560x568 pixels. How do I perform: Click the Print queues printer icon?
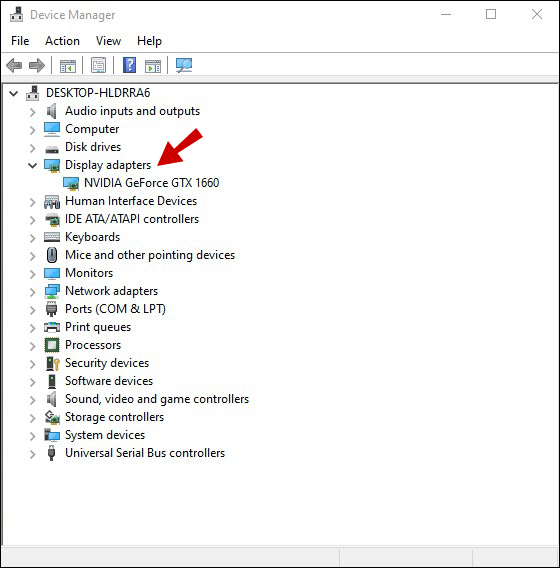(52, 327)
